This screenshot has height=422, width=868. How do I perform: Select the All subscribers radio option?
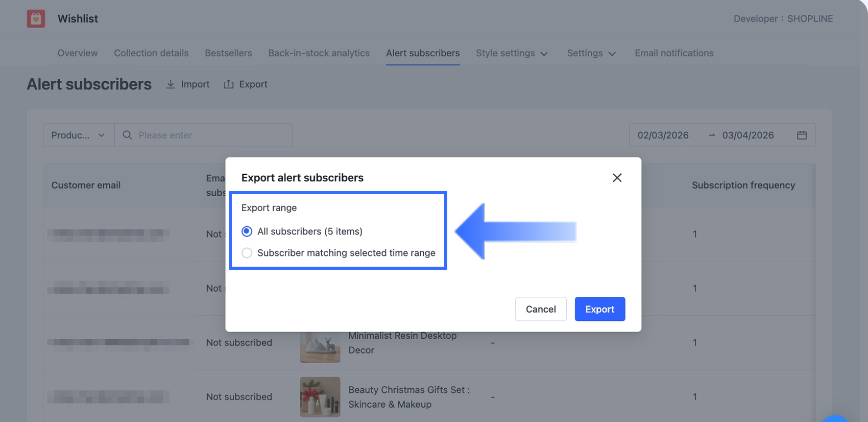coord(247,231)
